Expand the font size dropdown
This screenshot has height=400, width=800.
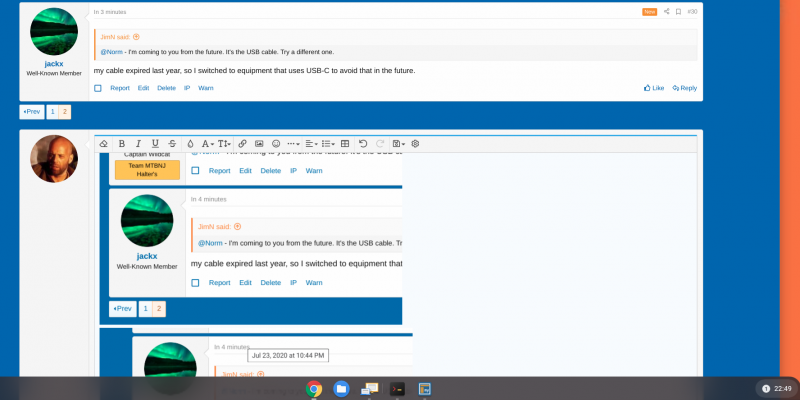[x=224, y=144]
